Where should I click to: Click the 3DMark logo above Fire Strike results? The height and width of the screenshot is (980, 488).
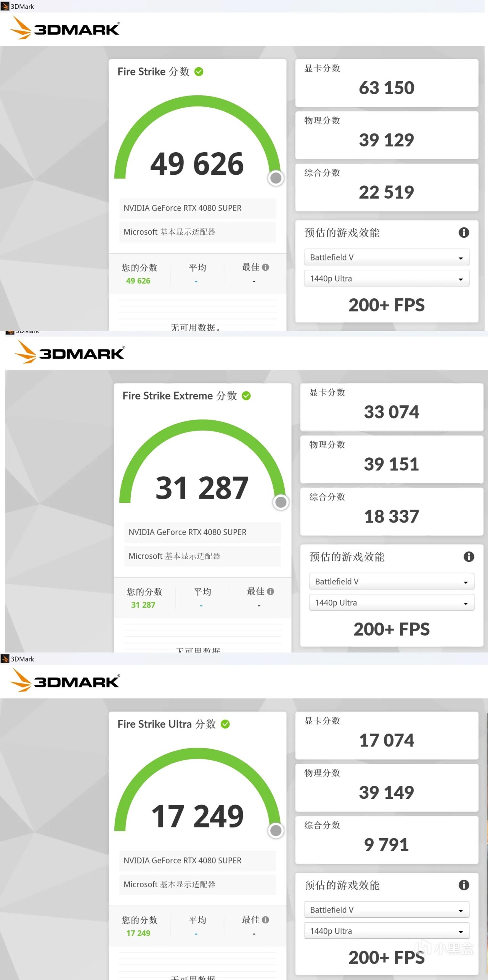click(64, 28)
